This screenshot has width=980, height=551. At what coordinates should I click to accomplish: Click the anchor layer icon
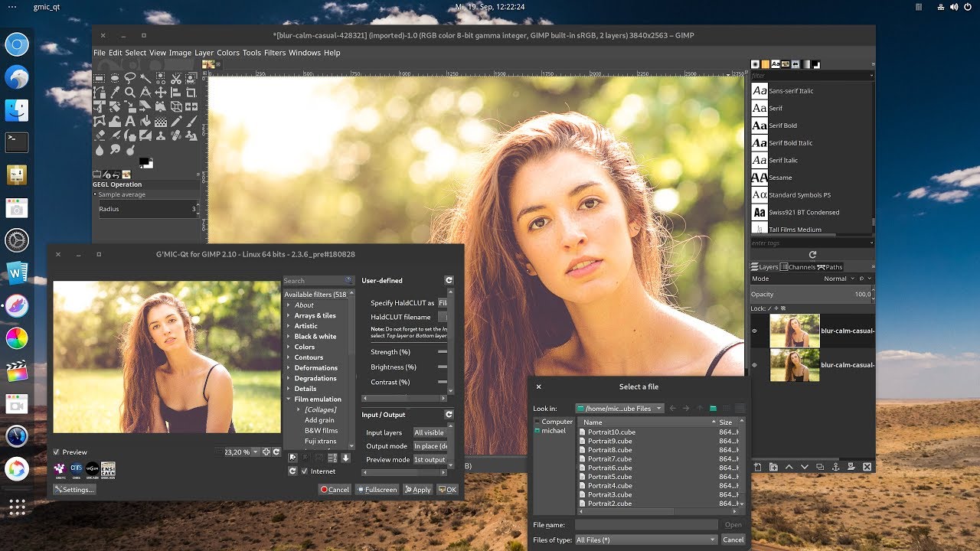point(835,467)
